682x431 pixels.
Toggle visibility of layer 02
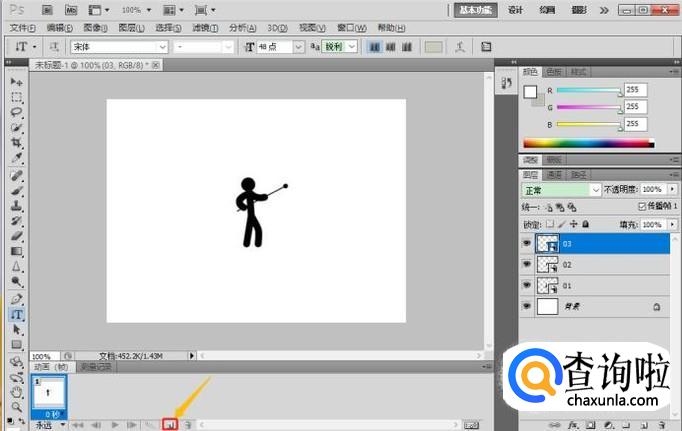(527, 264)
